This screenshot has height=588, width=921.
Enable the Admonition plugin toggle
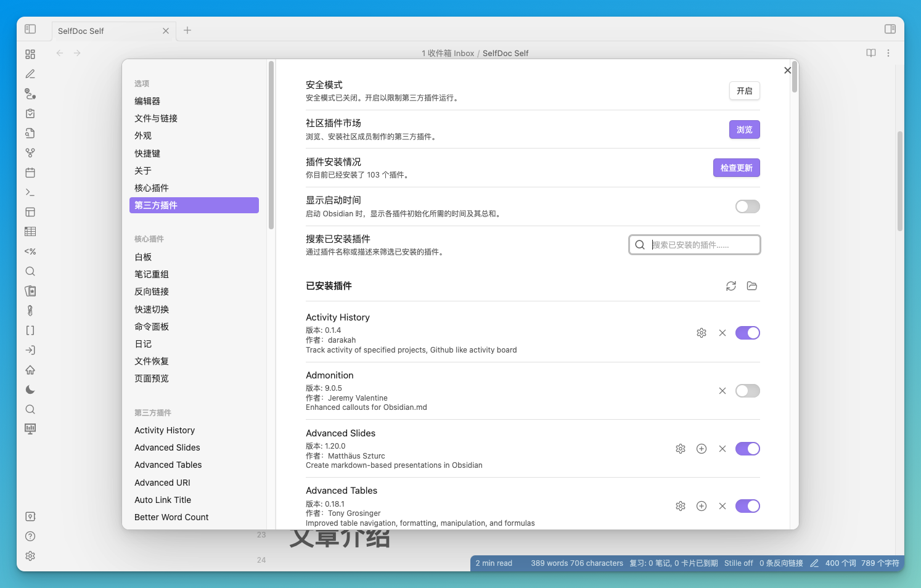(x=747, y=390)
